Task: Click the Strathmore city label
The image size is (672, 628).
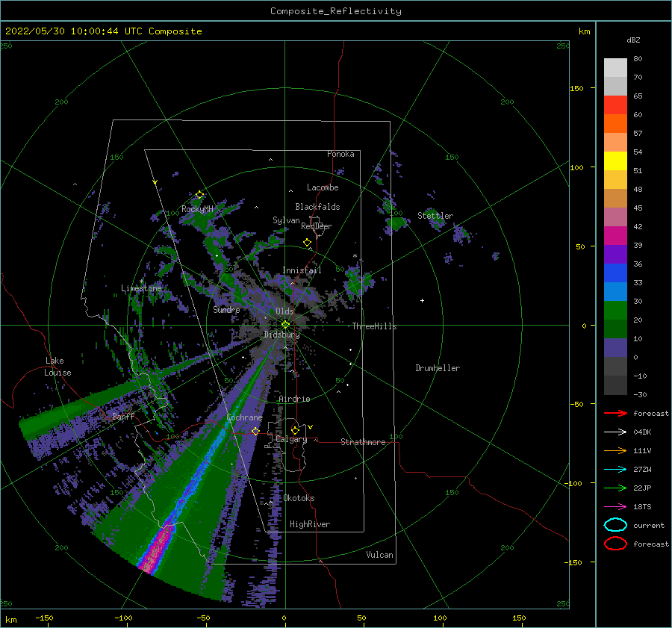Action: (x=364, y=442)
